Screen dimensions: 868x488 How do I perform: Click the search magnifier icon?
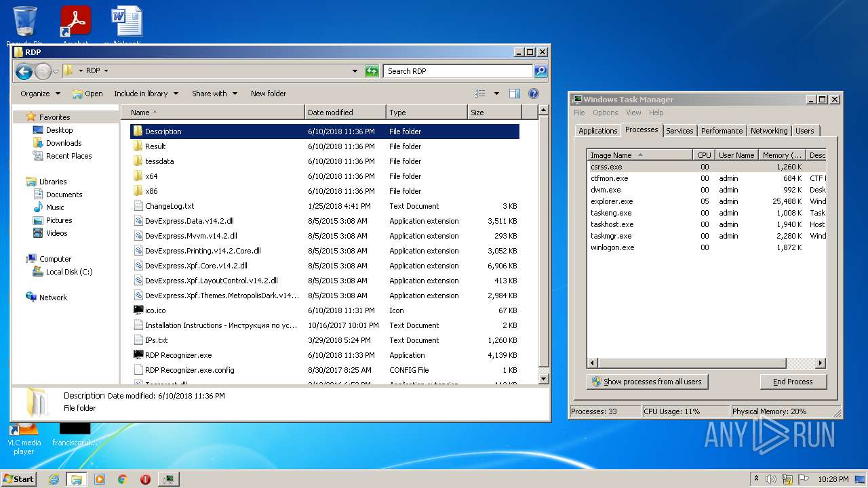pos(540,70)
